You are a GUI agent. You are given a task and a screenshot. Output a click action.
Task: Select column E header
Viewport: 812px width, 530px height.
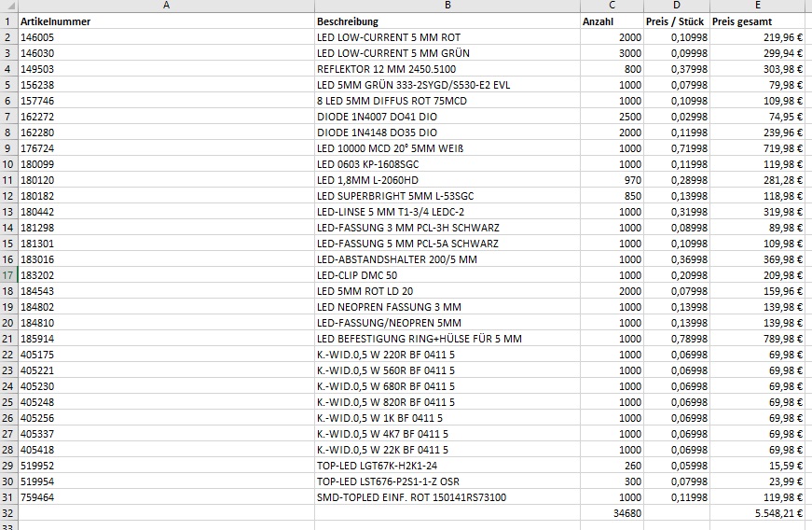click(757, 6)
